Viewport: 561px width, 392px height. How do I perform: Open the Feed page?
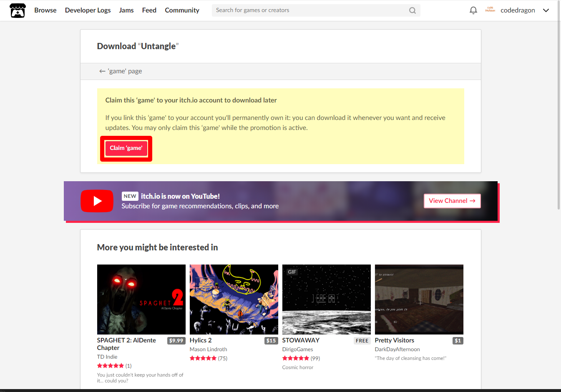click(149, 10)
